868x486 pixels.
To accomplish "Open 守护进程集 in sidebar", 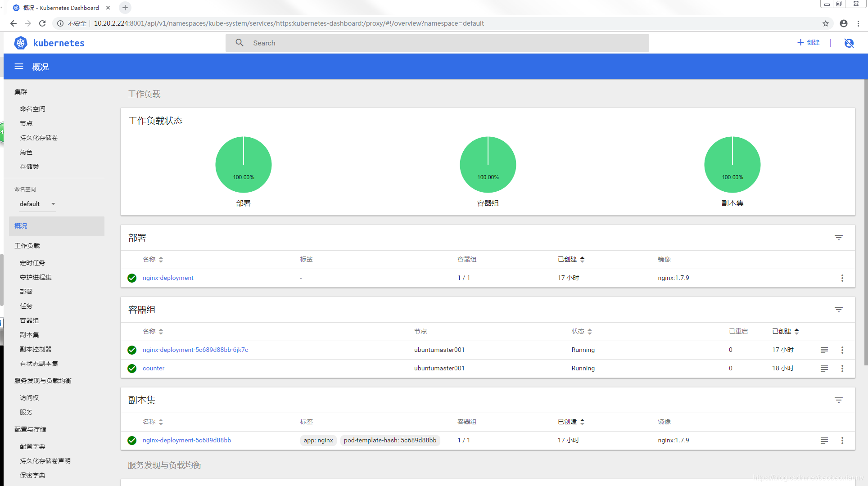I will 36,277.
